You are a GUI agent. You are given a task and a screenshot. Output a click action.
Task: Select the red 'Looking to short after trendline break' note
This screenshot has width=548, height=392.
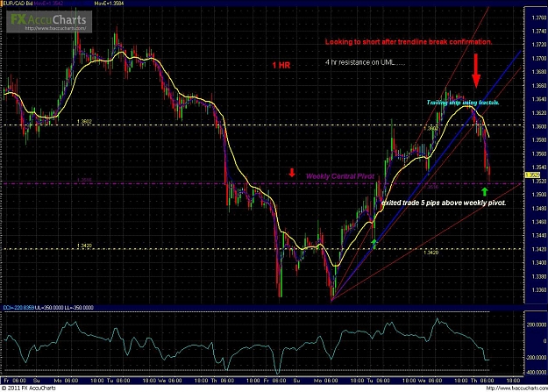(409, 42)
